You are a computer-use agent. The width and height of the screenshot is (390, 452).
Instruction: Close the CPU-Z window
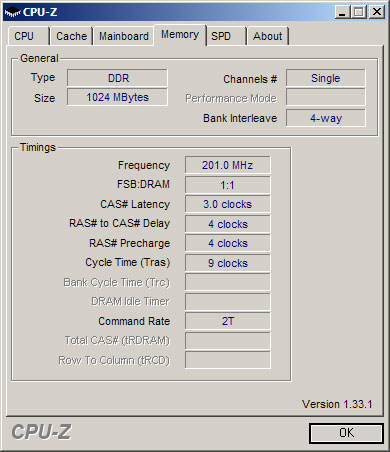coord(377,12)
